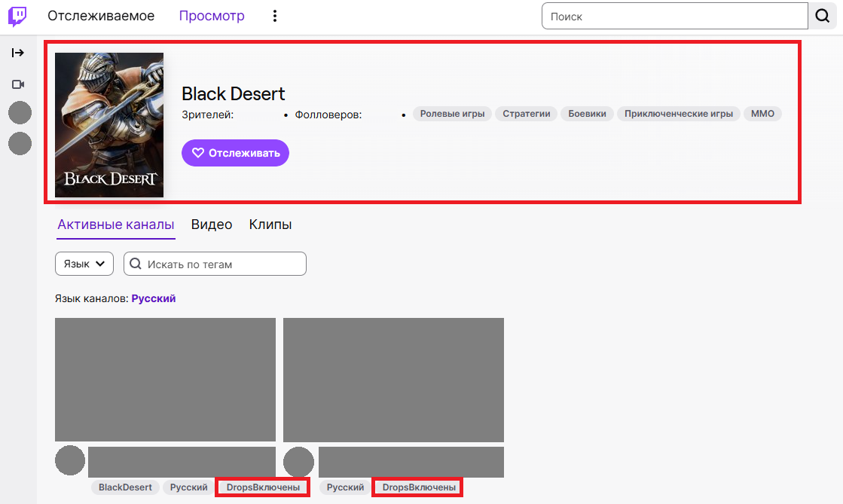Click the Искать по тегам field
843x504 pixels.
coord(215,264)
